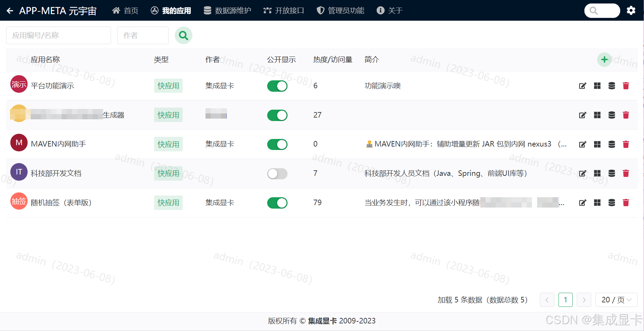The image size is (644, 331).
Task: Click the top-right global search box
Action: point(602,11)
